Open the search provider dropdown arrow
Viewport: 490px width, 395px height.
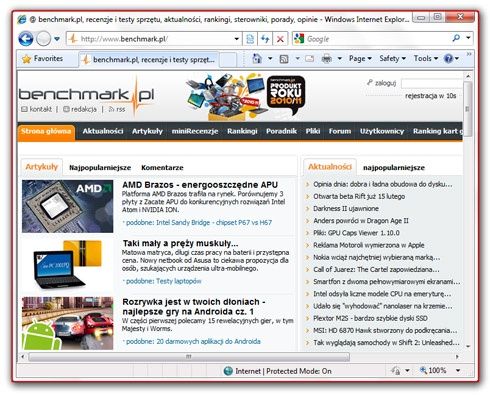point(468,38)
